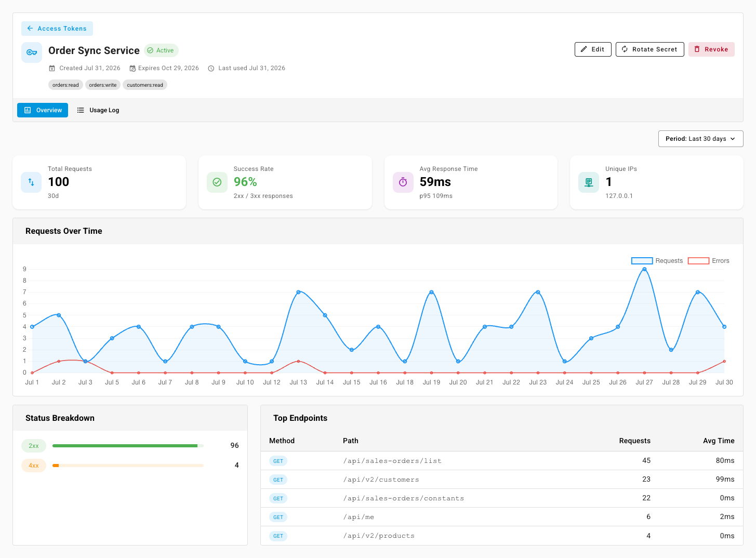The height and width of the screenshot is (558, 756).
Task: Click the 2xx status badge
Action: click(x=34, y=446)
